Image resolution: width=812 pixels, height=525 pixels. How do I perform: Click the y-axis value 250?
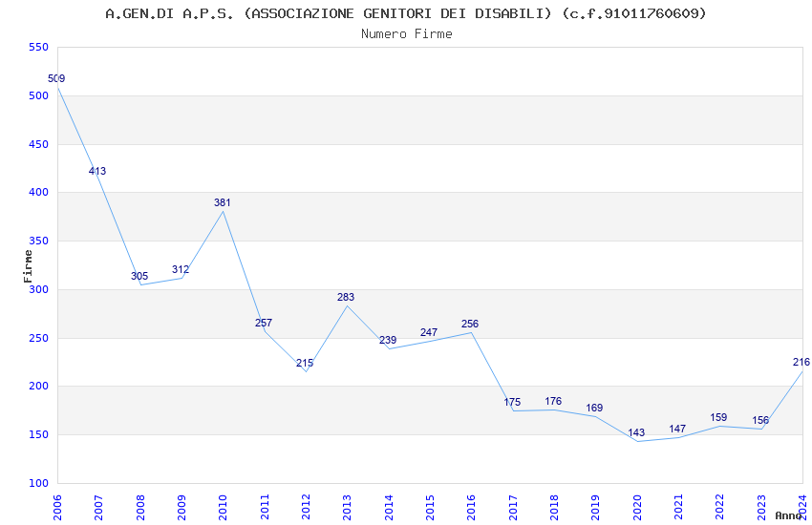39,338
